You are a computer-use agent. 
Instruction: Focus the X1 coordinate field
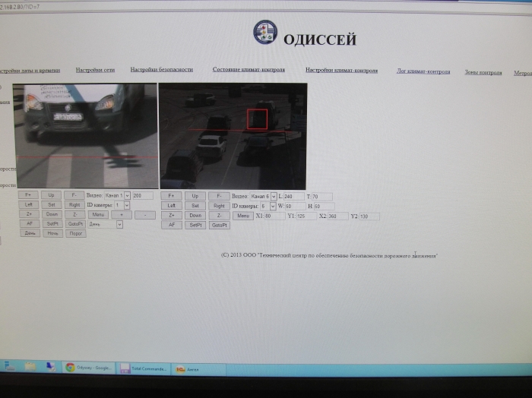274,216
